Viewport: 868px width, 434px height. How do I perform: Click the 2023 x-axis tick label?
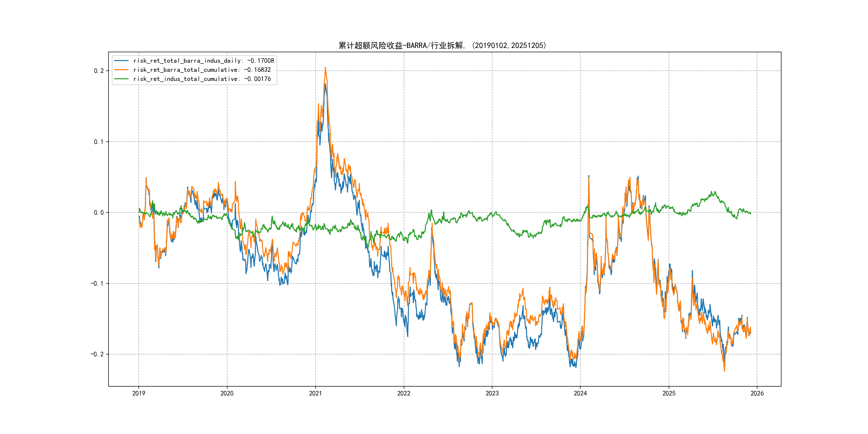(492, 393)
